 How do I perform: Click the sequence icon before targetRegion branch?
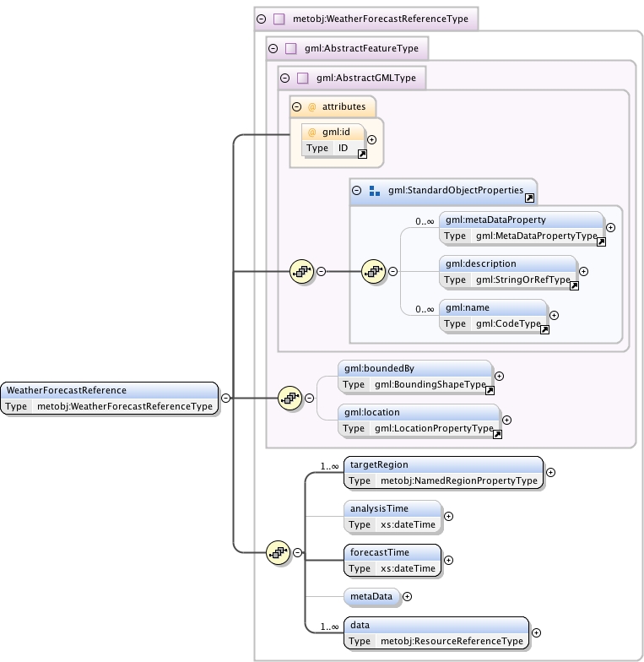pos(279,552)
